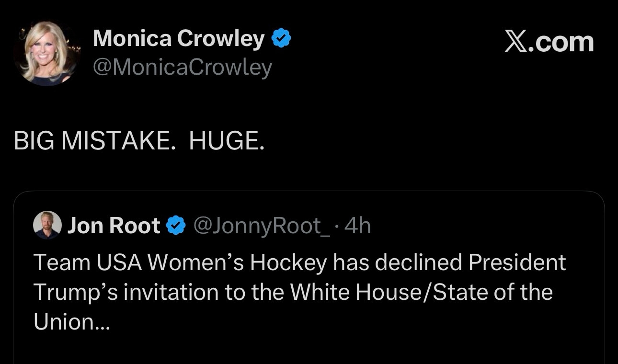Open Jon Root's small avatar

tap(47, 225)
